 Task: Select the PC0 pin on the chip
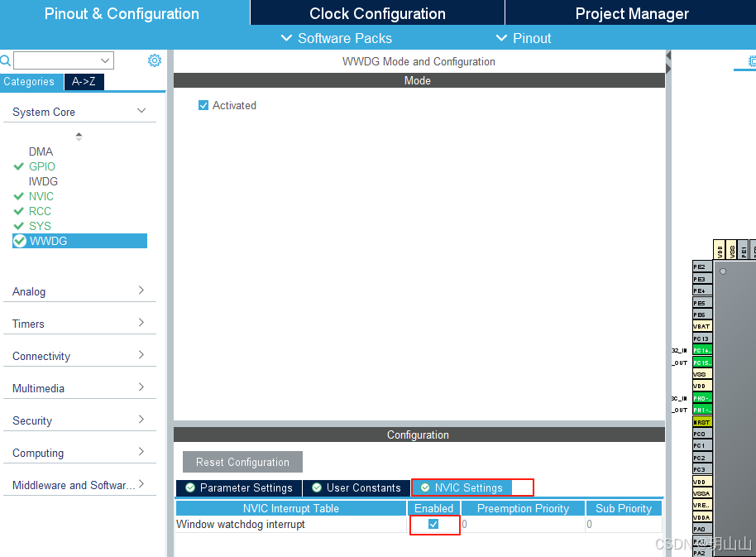[702, 434]
